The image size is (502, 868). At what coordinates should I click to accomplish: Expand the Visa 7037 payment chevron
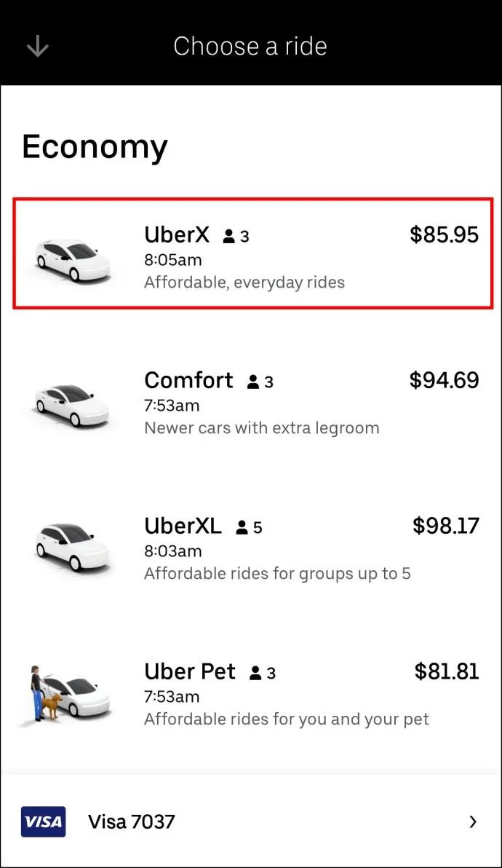(473, 821)
